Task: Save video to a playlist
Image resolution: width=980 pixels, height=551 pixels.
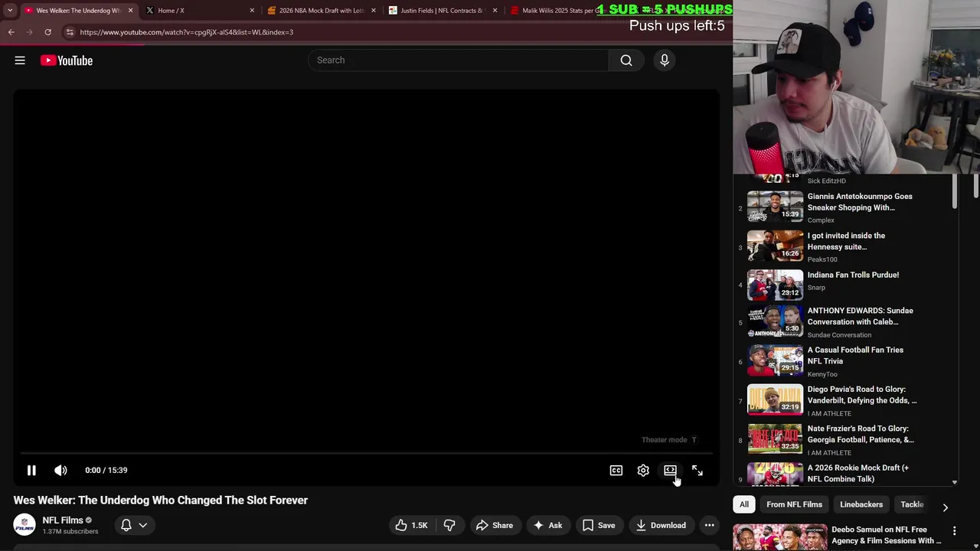Action: [599, 526]
